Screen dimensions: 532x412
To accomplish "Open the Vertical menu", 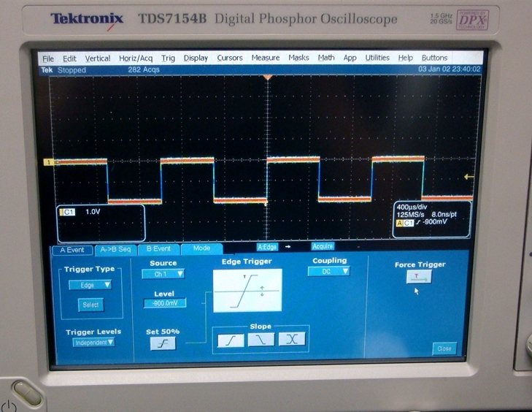I will pyautogui.click(x=98, y=58).
